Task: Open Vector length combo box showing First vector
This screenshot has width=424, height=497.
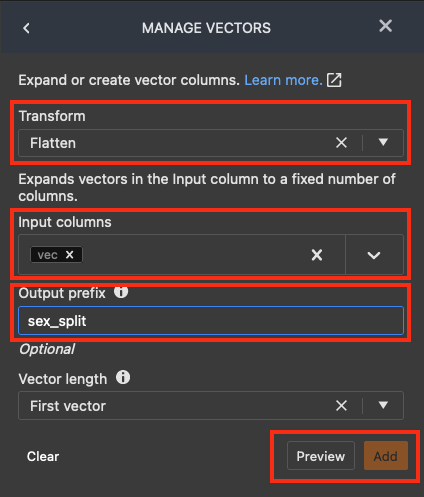Action: [x=211, y=406]
